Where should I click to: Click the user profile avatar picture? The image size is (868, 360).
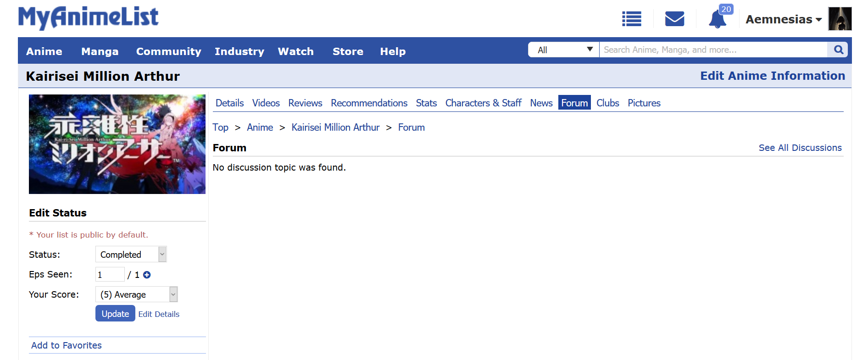click(x=840, y=19)
